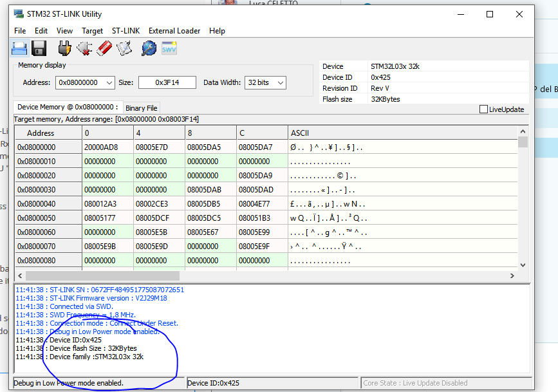Click address row 0x08000010
The height and width of the screenshot is (392, 558).
point(48,162)
